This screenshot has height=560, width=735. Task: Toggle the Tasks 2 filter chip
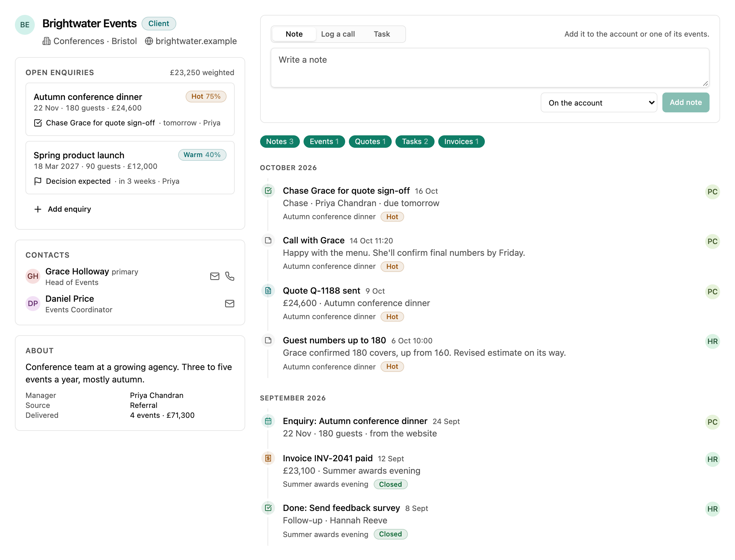point(415,142)
